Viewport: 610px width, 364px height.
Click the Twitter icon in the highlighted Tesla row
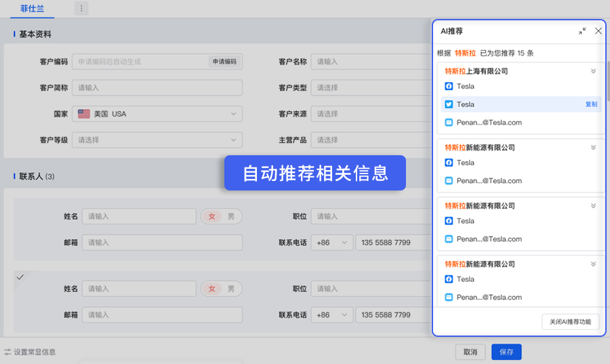[x=449, y=104]
